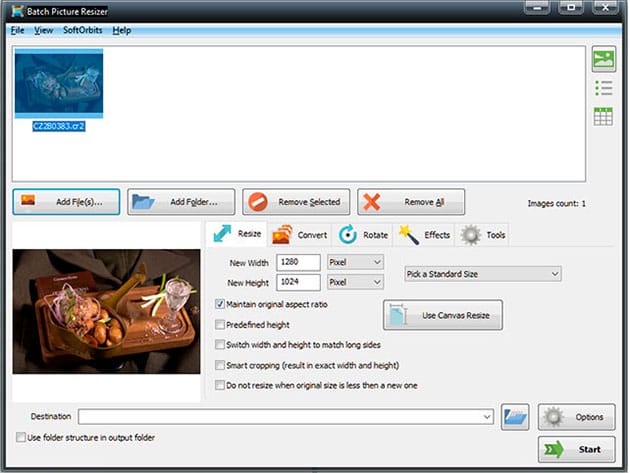Switch to list view icon
This screenshot has width=630, height=473.
[603, 88]
